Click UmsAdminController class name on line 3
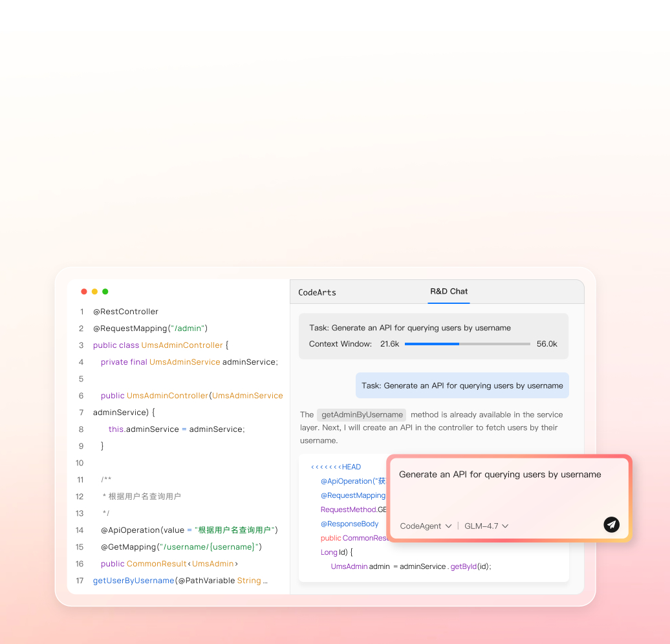670x644 pixels. point(182,345)
